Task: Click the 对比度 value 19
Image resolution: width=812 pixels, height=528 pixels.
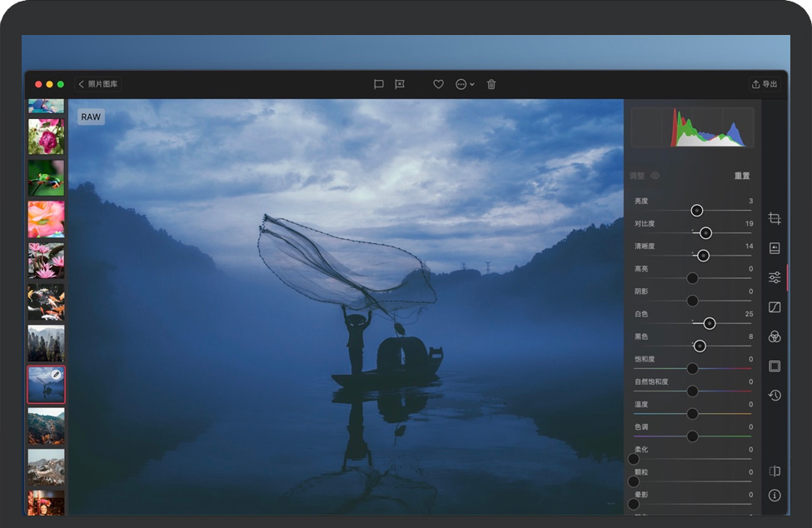Action: (x=749, y=224)
